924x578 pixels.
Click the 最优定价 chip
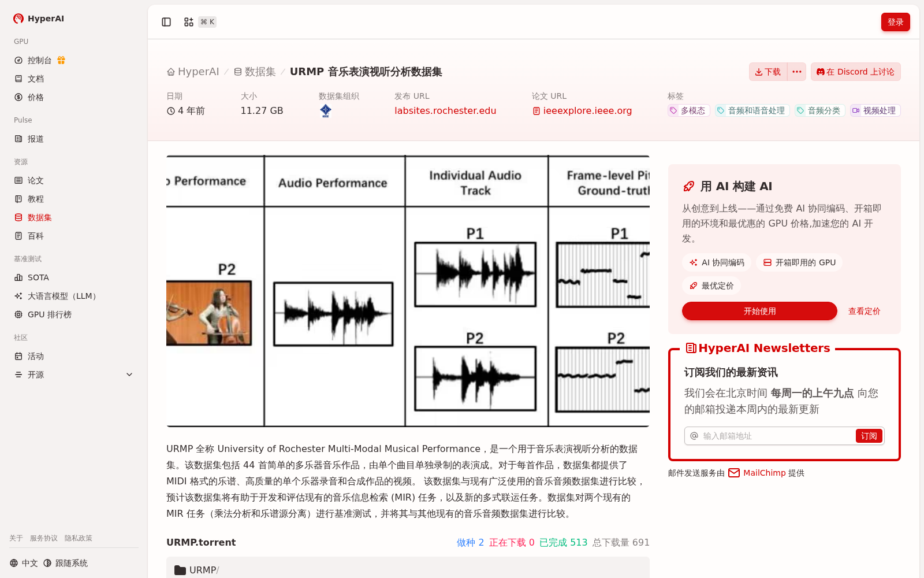(x=711, y=286)
